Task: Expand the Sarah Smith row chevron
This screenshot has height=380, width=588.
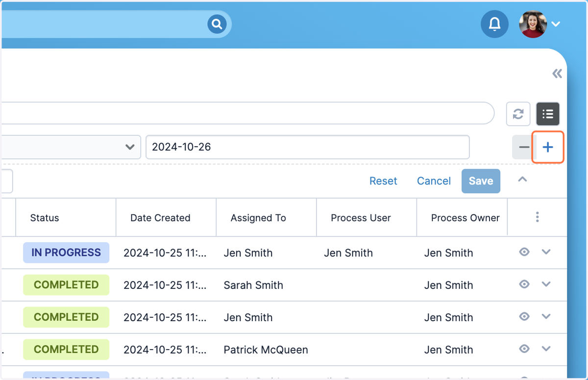Action: point(546,284)
